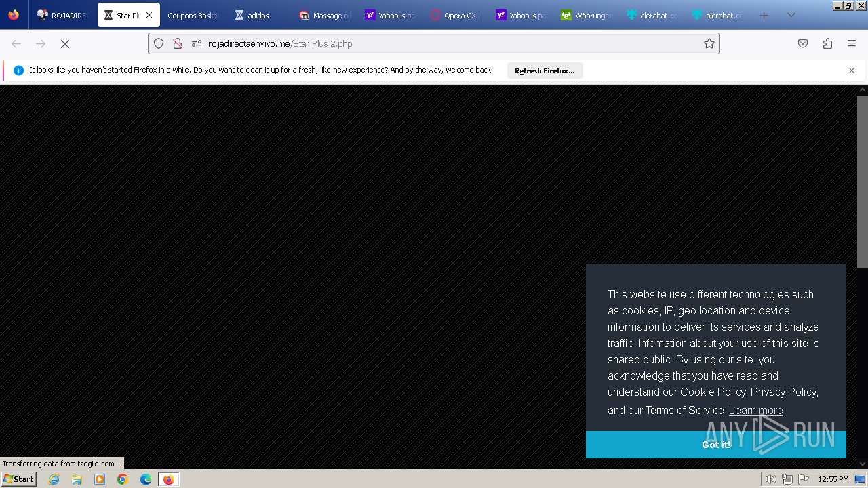Switch to the Massage tab

tap(323, 15)
